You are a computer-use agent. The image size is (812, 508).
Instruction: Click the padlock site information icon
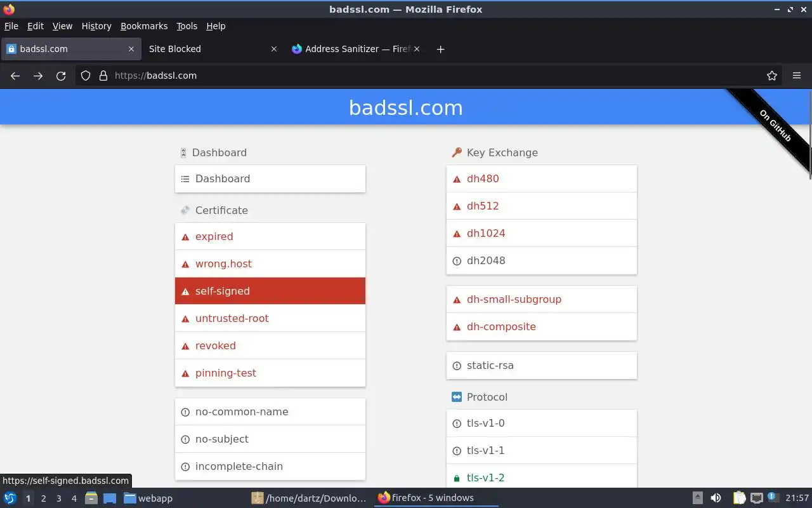tap(103, 76)
